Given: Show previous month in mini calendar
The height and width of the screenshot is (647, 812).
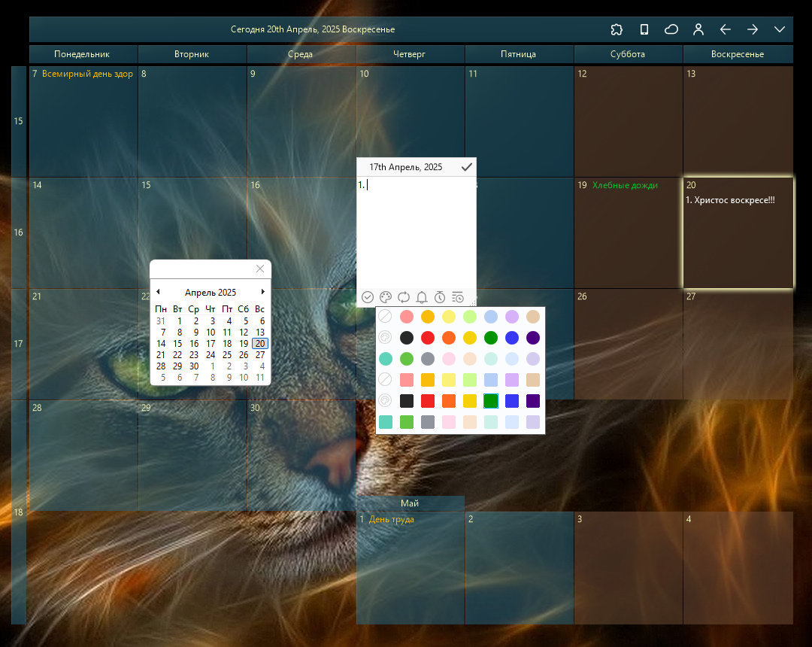Looking at the screenshot, I should click(x=158, y=292).
